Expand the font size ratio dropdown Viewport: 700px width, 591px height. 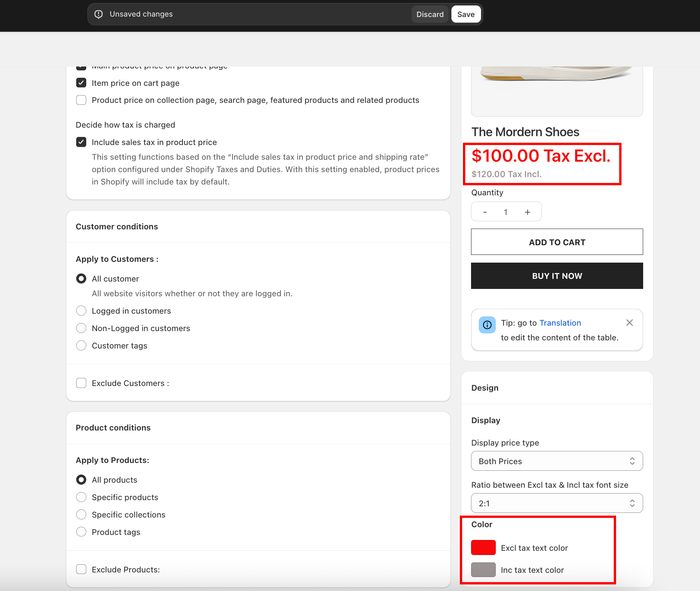coord(557,503)
